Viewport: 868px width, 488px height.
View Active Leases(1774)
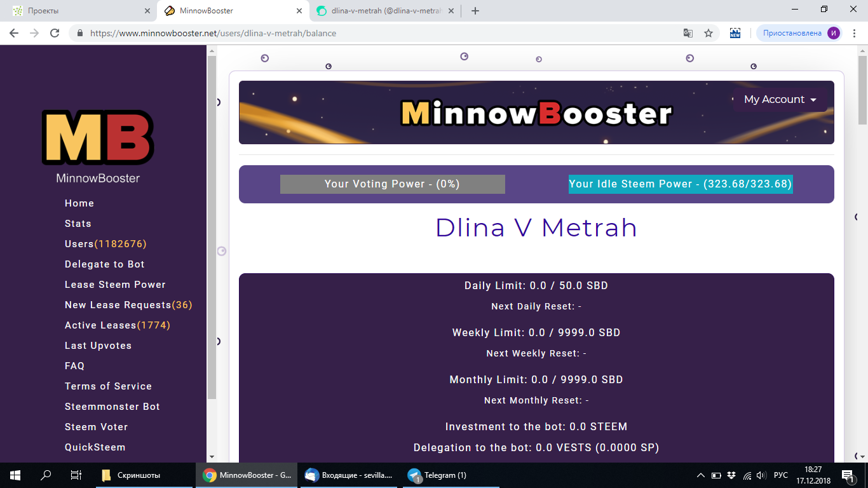coord(118,325)
